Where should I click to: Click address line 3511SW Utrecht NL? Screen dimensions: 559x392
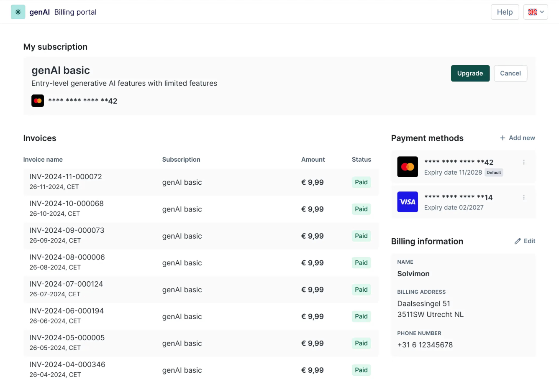tap(431, 314)
